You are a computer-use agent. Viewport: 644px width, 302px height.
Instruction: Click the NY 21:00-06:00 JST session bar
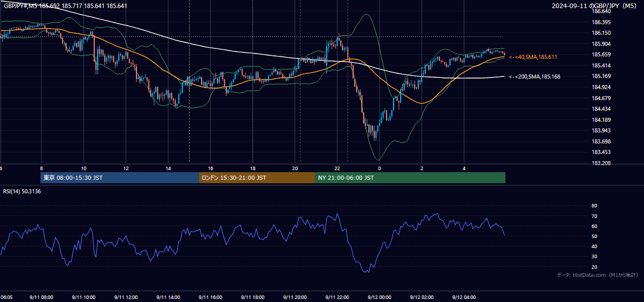(410, 178)
